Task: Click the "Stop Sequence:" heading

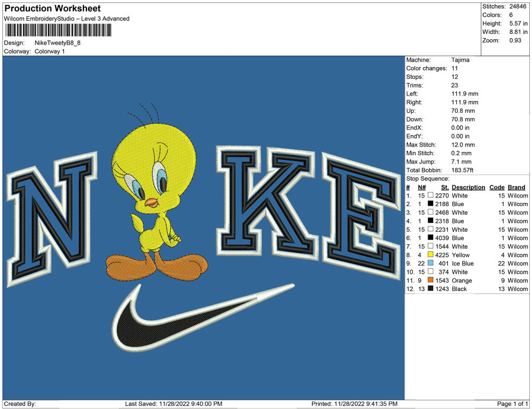Action: coord(428,178)
